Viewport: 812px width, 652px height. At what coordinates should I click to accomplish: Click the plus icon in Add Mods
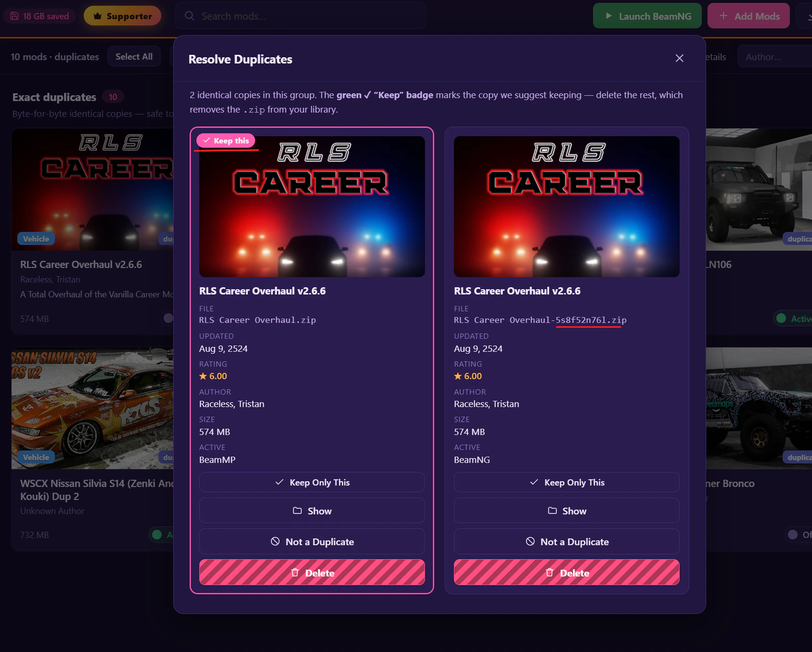[723, 16]
